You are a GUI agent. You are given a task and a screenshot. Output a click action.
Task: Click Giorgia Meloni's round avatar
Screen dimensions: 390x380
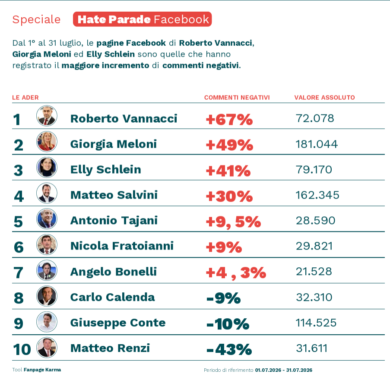click(47, 142)
